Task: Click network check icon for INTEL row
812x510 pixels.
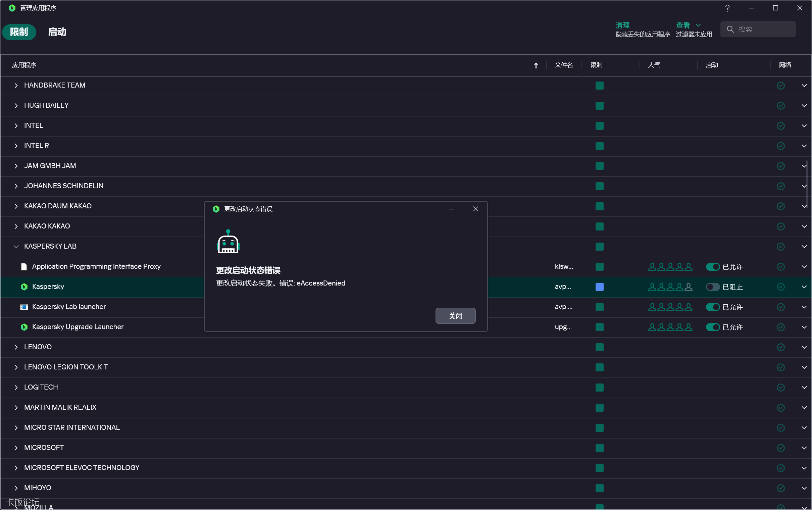Action: (x=781, y=126)
